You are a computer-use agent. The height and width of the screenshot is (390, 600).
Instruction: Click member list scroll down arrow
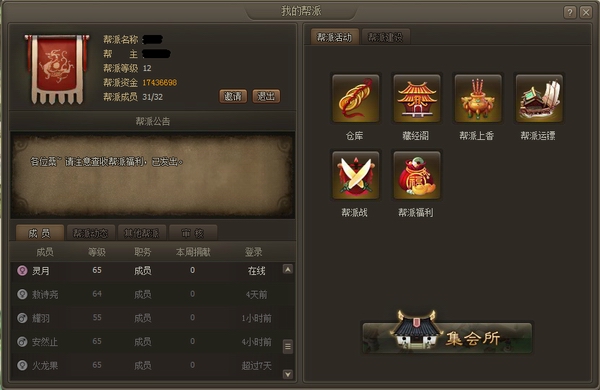tap(288, 374)
